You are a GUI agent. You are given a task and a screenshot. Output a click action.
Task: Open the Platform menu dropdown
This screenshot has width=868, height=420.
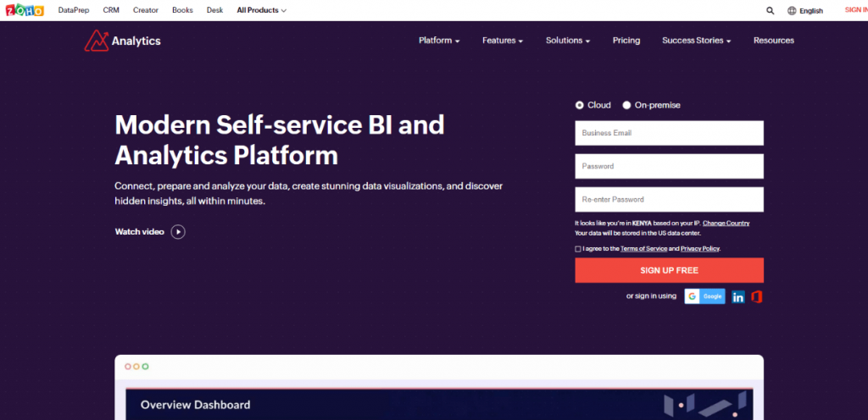pos(439,41)
